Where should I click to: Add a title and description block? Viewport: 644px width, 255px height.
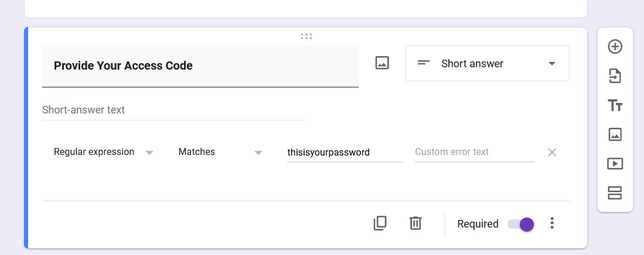(615, 105)
